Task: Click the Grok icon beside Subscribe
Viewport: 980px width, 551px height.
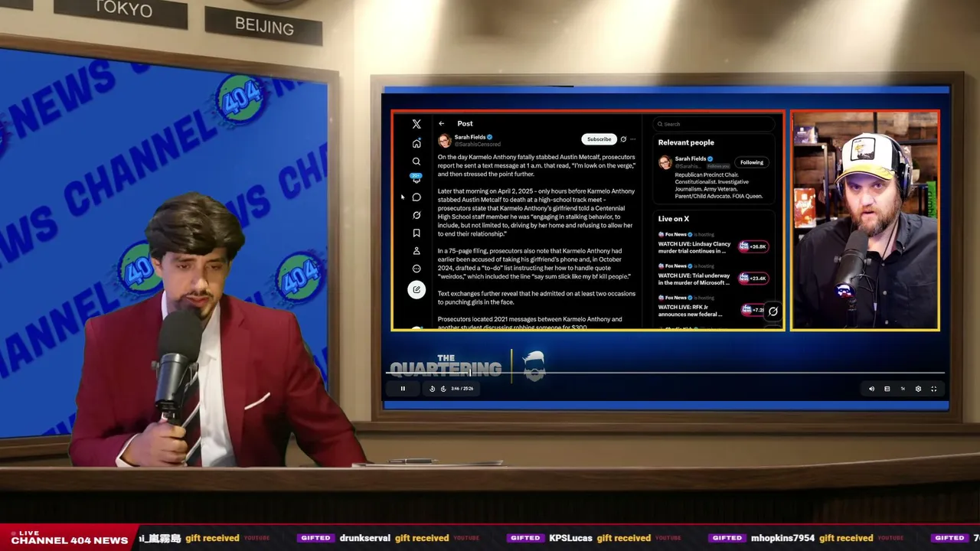Action: [623, 139]
